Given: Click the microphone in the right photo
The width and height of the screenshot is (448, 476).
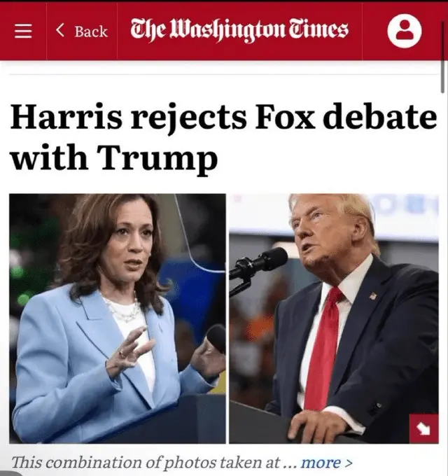Looking at the screenshot, I should (258, 263).
